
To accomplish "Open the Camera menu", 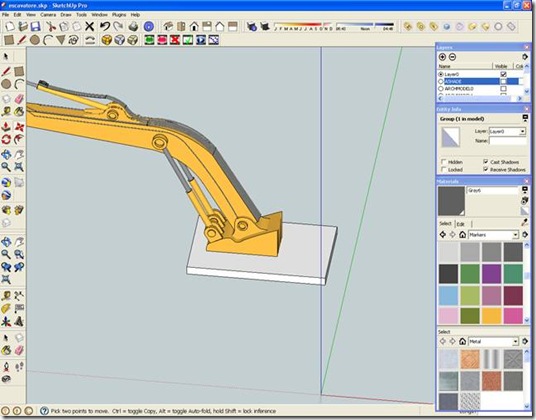I will 48,15.
